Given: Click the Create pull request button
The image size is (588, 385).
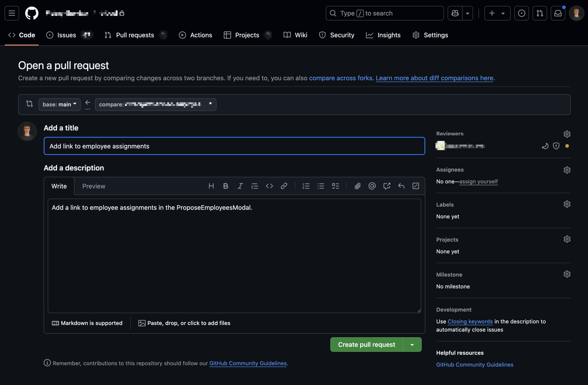Looking at the screenshot, I should pyautogui.click(x=366, y=345).
